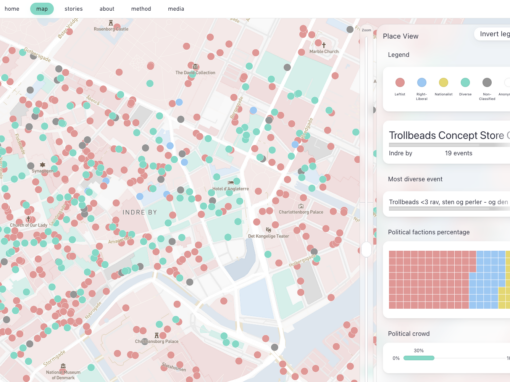Switch to the method nav item
Viewport: 510px width, 382px height.
pyautogui.click(x=141, y=9)
